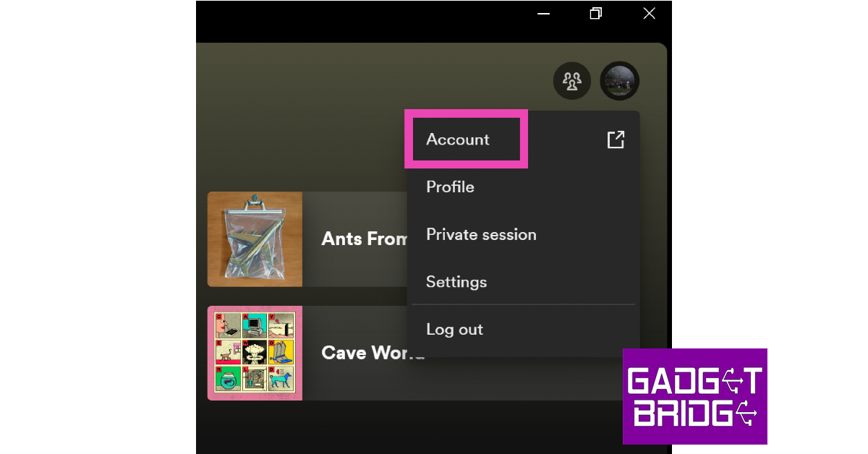Image resolution: width=868 pixels, height=454 pixels.
Task: Open Profile from the dropdown menu
Action: 450,187
